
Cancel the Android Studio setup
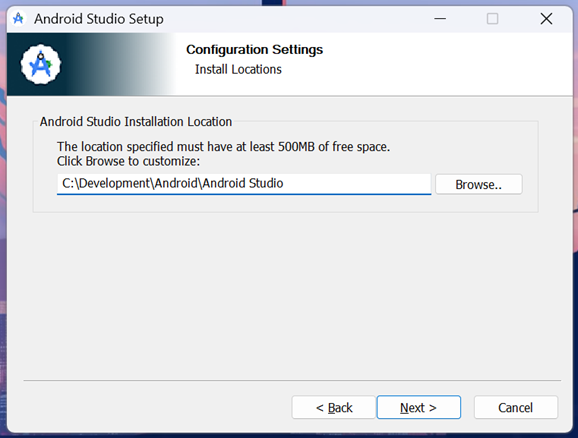[516, 407]
